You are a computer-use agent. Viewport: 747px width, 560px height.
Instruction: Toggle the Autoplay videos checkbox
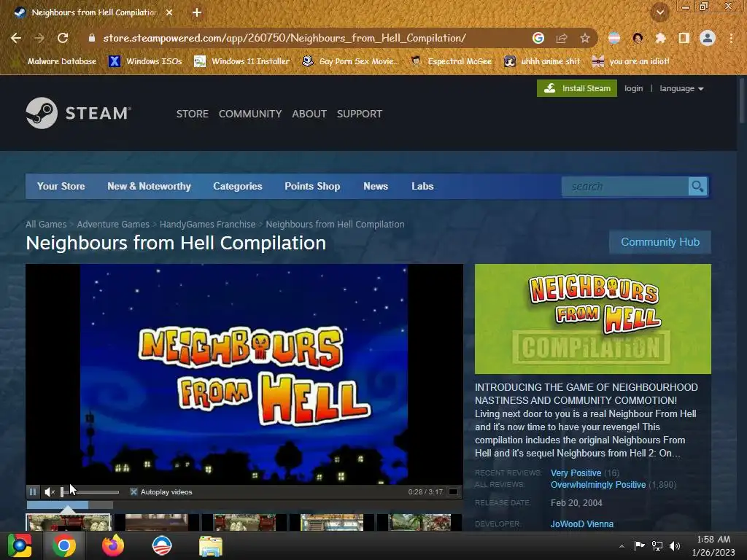[x=134, y=492]
